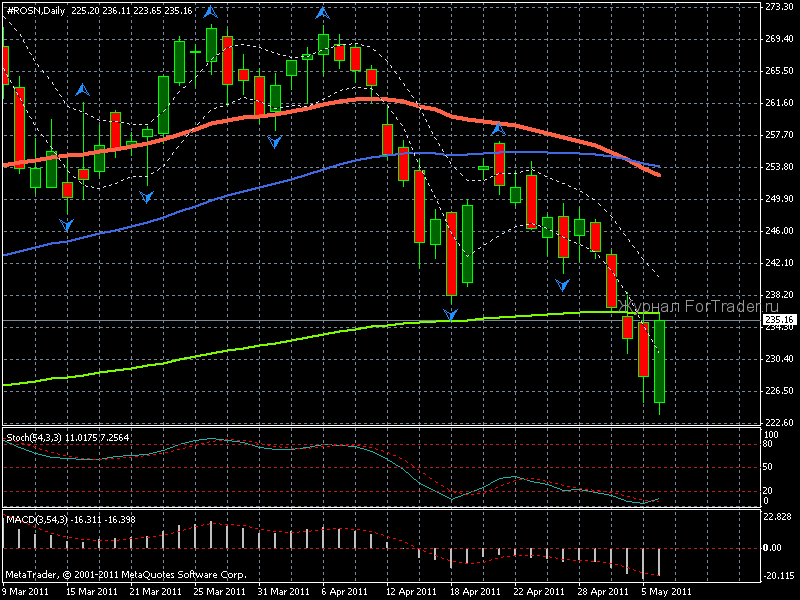The image size is (800, 600).
Task: Select the last large green candle on 5 May
Action: 660,360
